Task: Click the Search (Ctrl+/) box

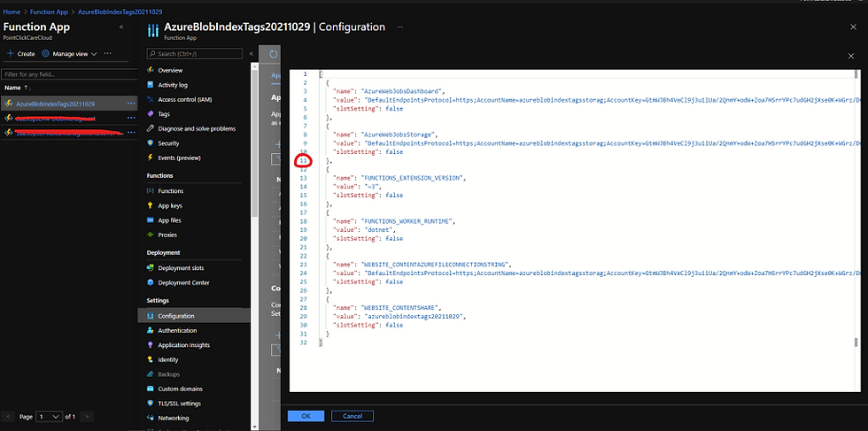Action: pyautogui.click(x=194, y=54)
